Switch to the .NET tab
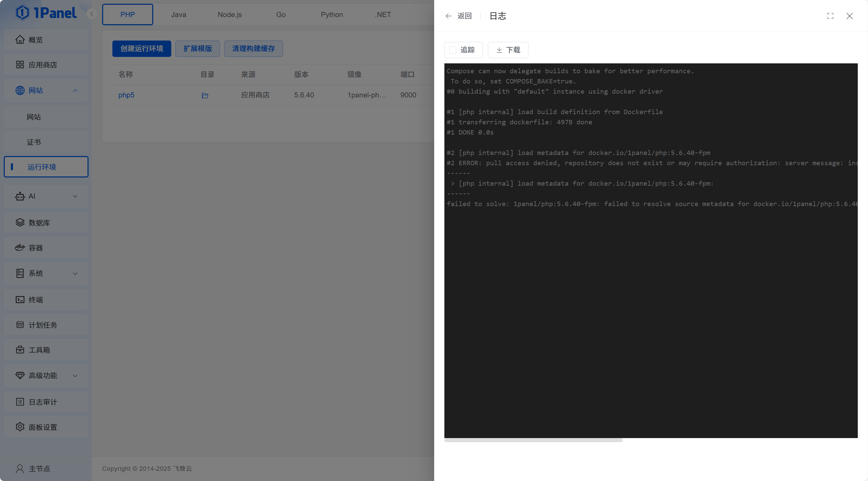This screenshot has height=481, width=868. [x=383, y=15]
